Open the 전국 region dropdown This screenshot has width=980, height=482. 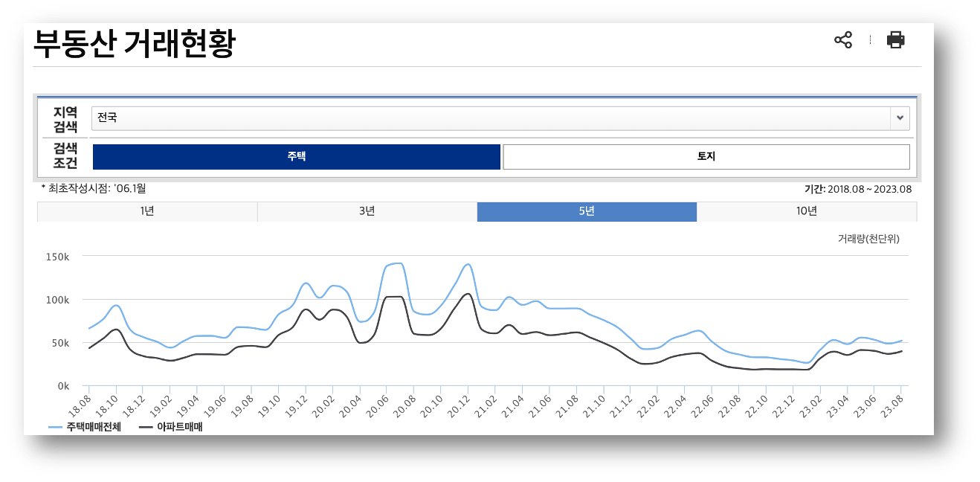pos(500,118)
